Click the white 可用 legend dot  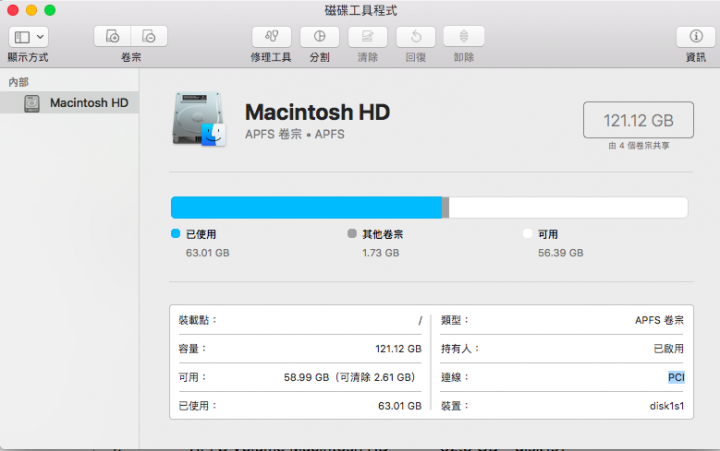(x=528, y=234)
